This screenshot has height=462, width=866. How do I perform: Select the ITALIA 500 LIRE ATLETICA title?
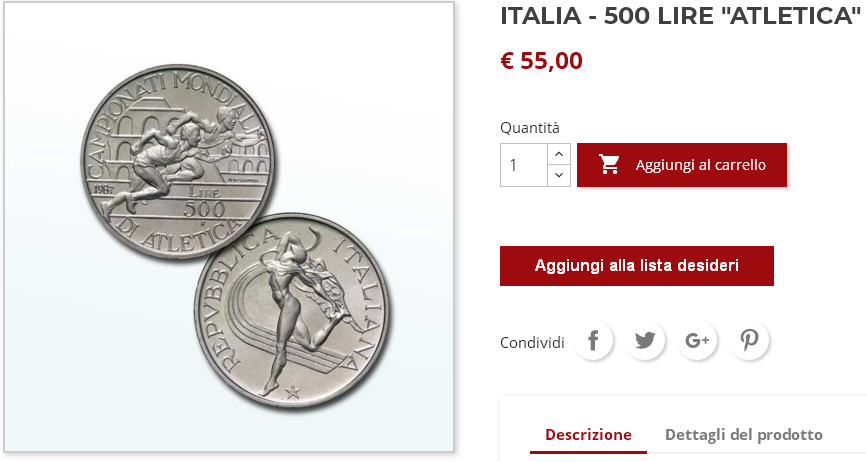[x=680, y=17]
